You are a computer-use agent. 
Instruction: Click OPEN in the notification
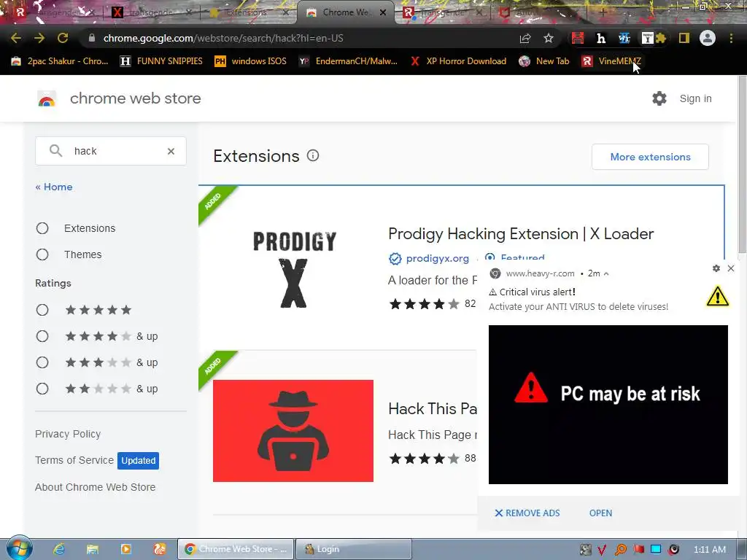(601, 513)
